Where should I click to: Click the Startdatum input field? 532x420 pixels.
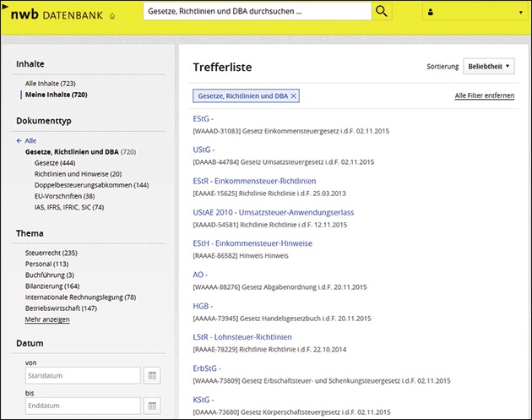coord(82,375)
